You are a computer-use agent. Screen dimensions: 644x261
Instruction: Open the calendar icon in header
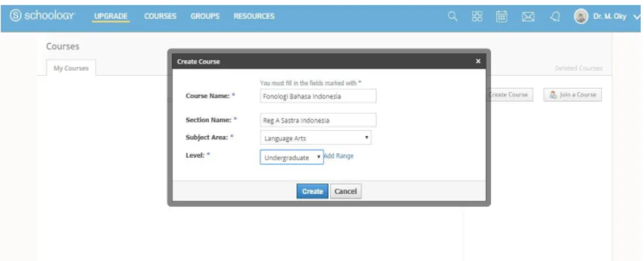point(502,17)
